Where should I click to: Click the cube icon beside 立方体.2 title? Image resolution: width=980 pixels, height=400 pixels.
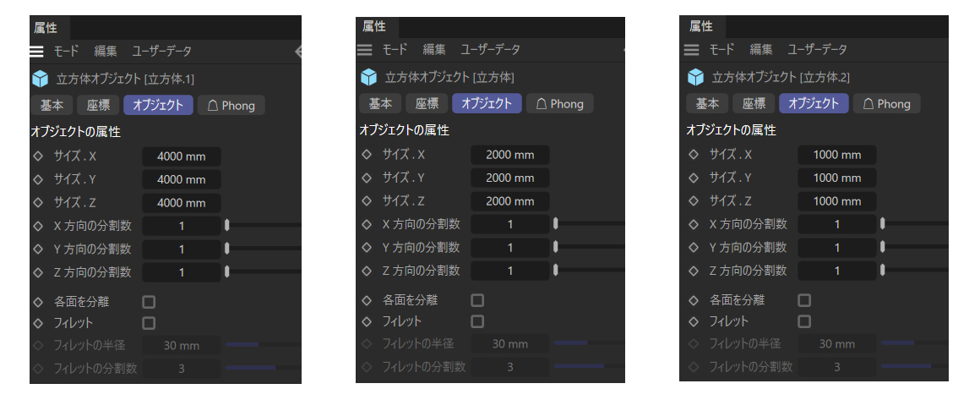694,78
